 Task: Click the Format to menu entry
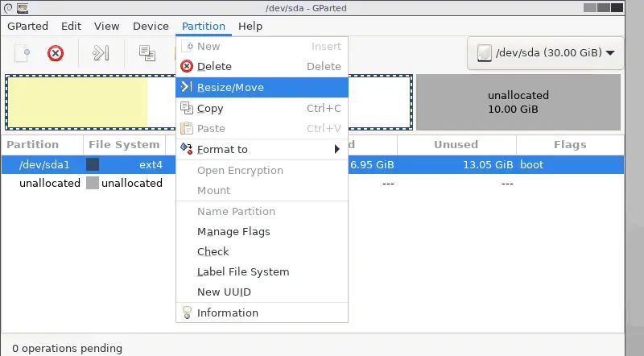[x=262, y=149]
